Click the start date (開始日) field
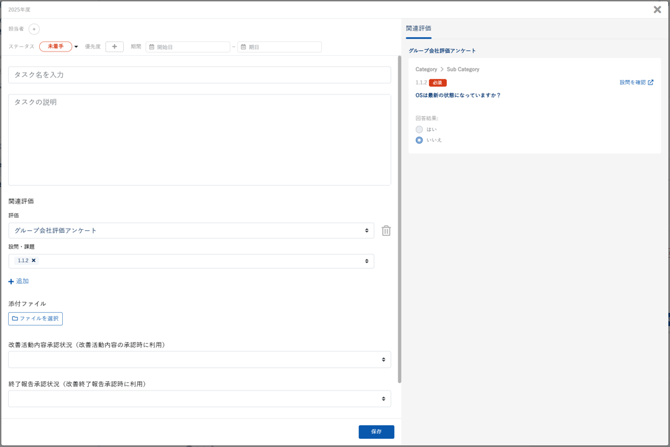 point(188,47)
